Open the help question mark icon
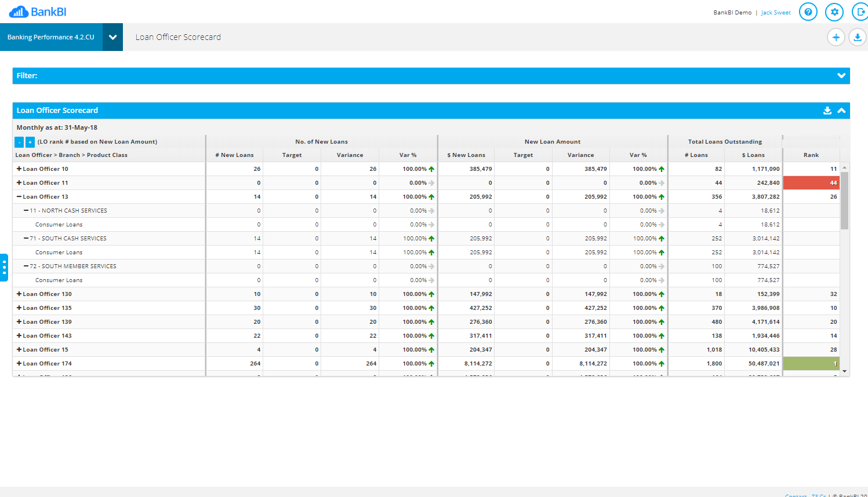The height and width of the screenshot is (497, 868). point(808,12)
